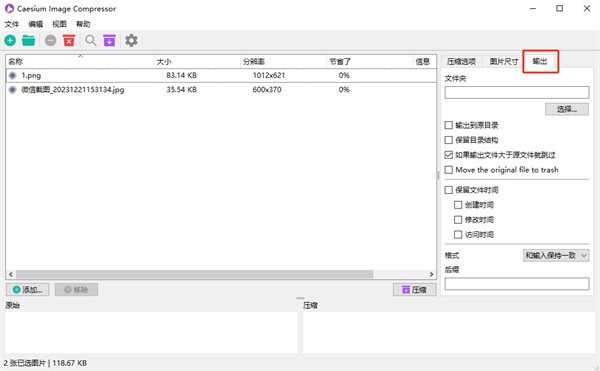Click the 添加... button
Screen dimensions: 600x371
pos(28,290)
